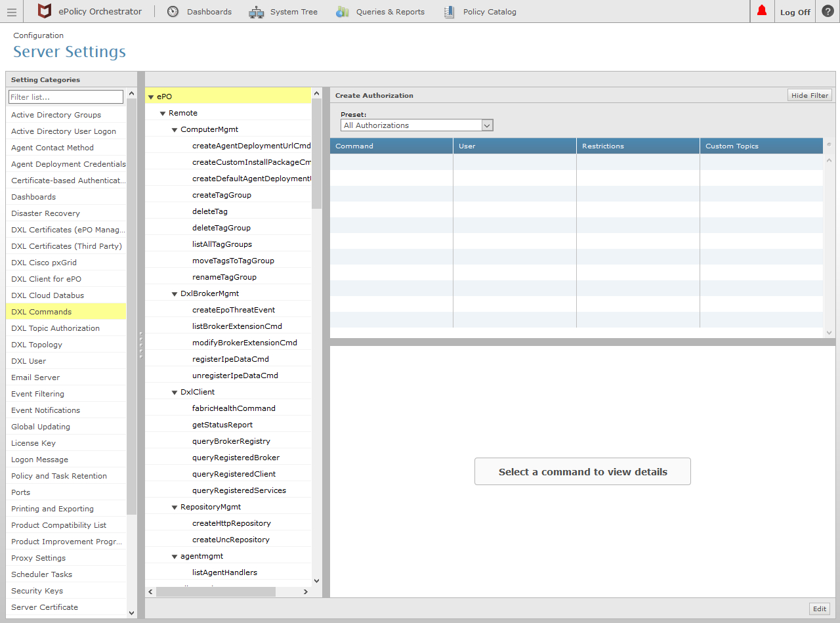Click the Log Off button
This screenshot has width=840, height=623.
tap(795, 12)
